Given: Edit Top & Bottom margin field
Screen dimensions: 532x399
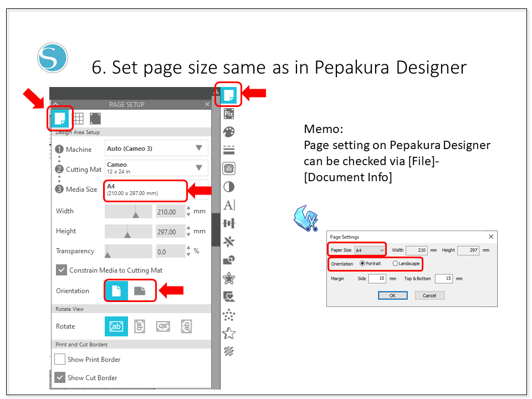Looking at the screenshot, I should click(x=444, y=279).
